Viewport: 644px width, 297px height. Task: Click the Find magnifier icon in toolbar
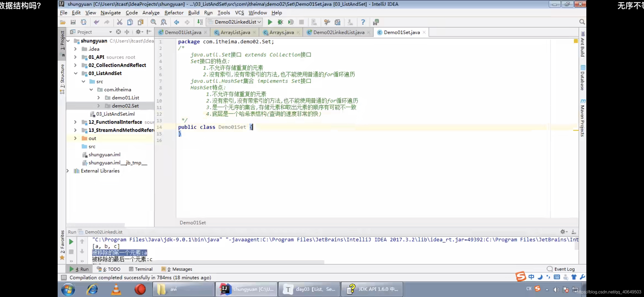point(153,22)
